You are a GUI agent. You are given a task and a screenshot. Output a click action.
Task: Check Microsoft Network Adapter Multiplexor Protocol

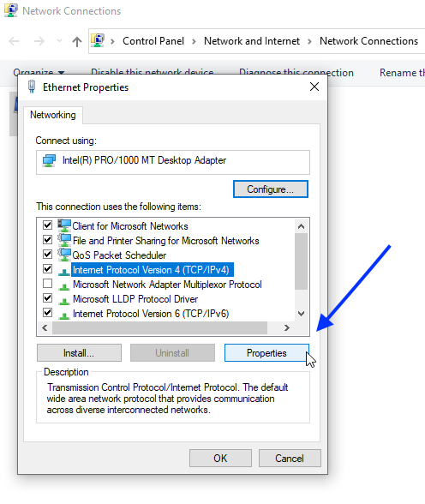[x=47, y=284]
